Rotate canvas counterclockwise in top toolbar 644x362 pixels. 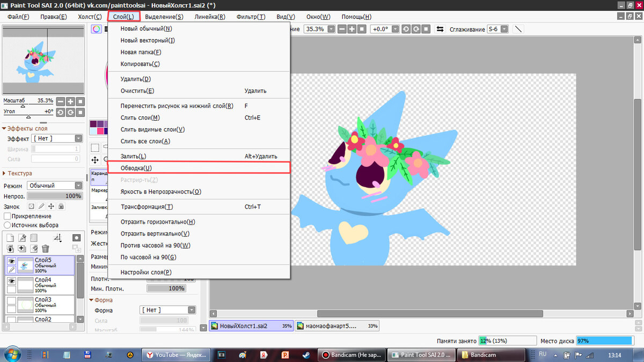click(x=407, y=29)
